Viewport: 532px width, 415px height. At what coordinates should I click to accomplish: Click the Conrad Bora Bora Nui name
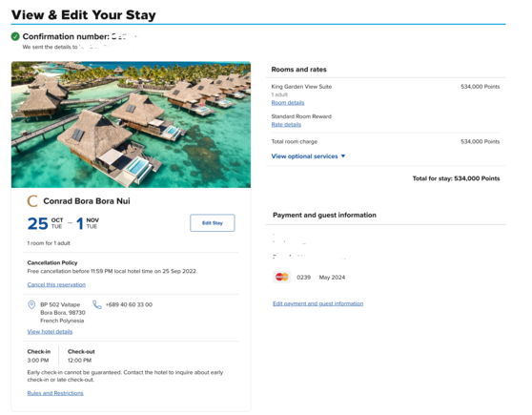(87, 201)
